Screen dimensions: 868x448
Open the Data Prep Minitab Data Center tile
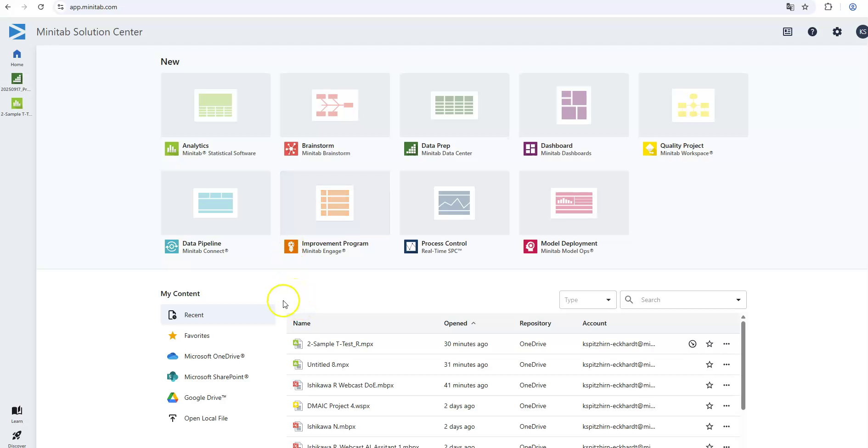(454, 116)
